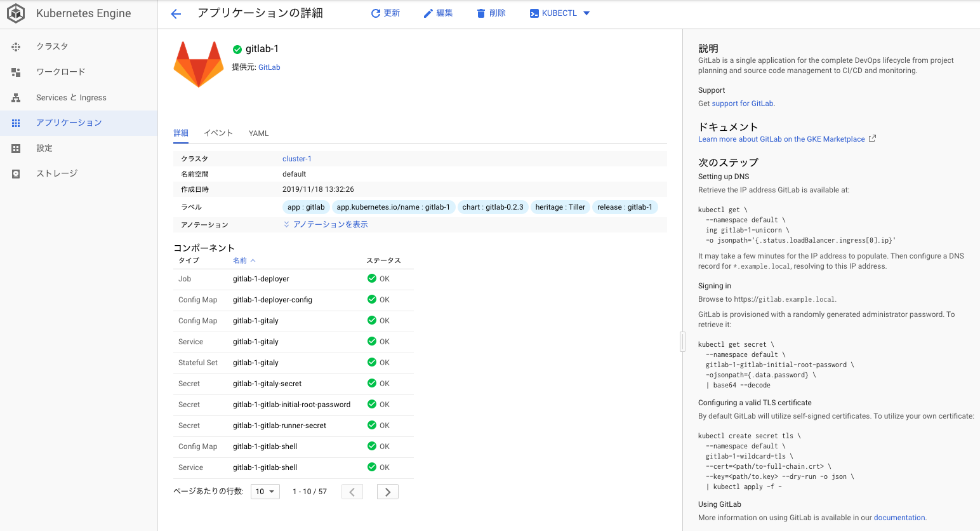Open 設定 in the sidebar
This screenshot has height=531, width=980.
coord(79,148)
